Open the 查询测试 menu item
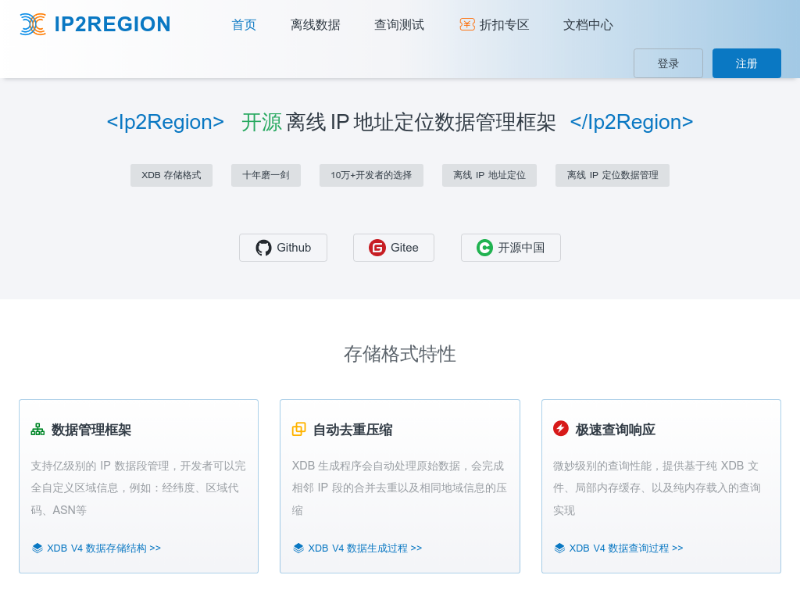Screen dimensions: 800x600 (399, 25)
